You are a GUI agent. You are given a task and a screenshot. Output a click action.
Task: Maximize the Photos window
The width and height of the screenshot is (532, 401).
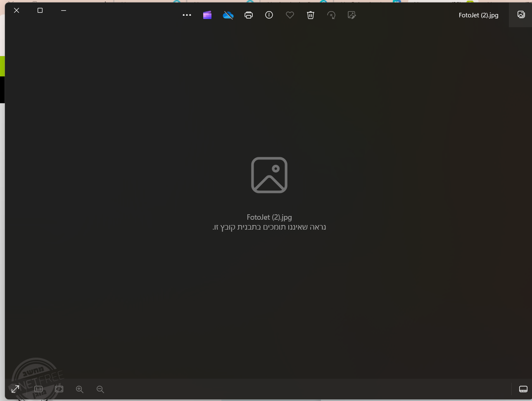click(x=40, y=10)
